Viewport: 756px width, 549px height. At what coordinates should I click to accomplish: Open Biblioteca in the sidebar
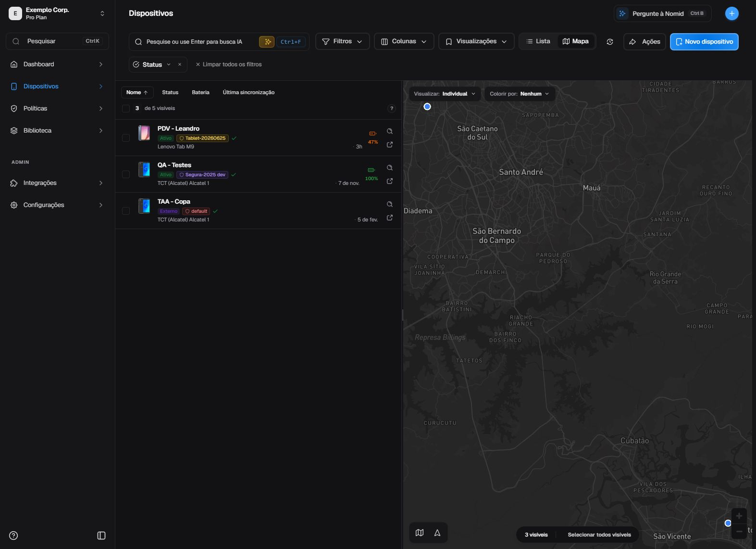pyautogui.click(x=57, y=131)
